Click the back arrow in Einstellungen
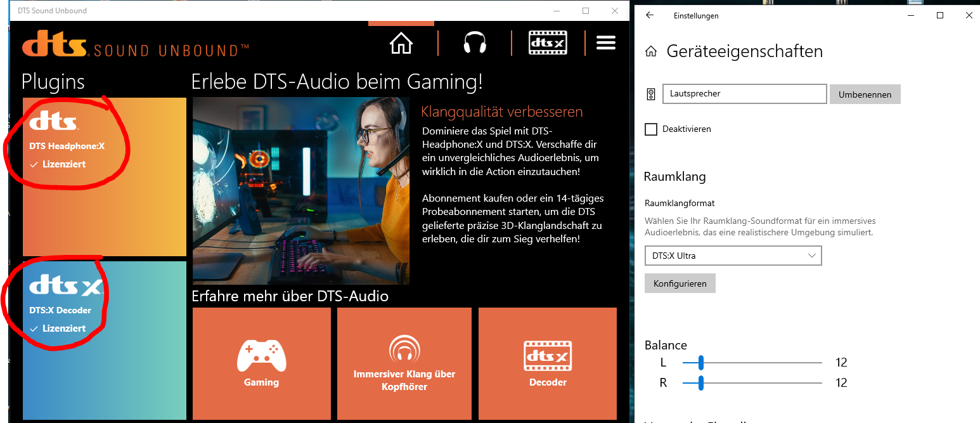The height and width of the screenshot is (423, 980). coord(649,15)
